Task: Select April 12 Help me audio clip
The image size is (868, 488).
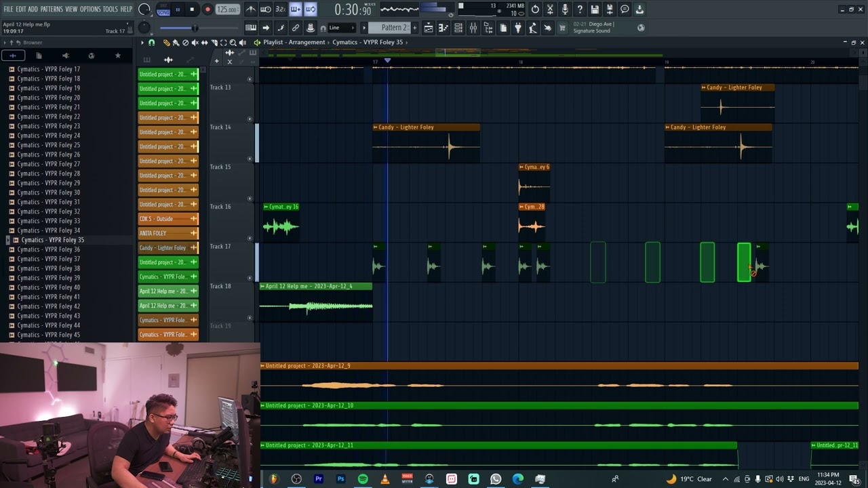Action: coord(316,302)
